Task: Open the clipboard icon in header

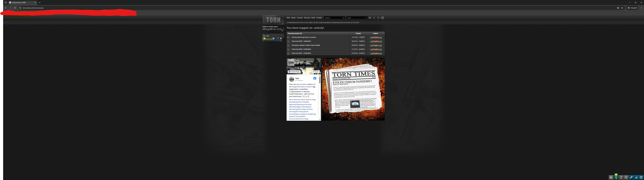Action: [x=378, y=18]
